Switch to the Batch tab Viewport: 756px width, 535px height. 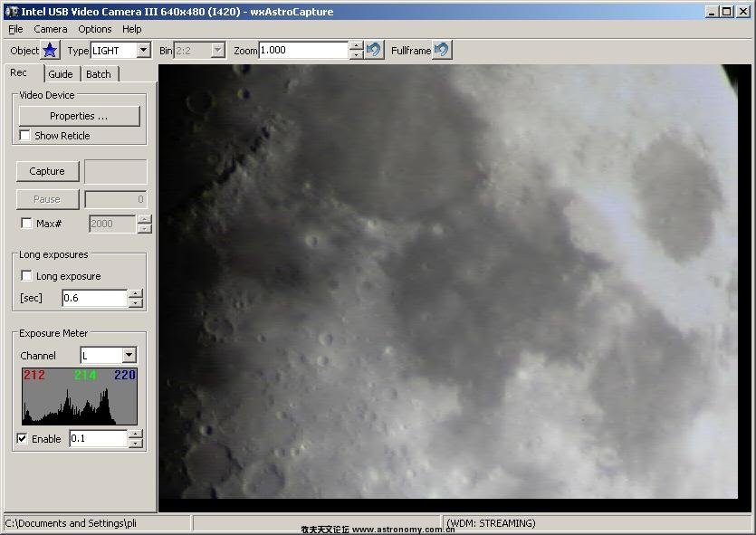pos(99,74)
